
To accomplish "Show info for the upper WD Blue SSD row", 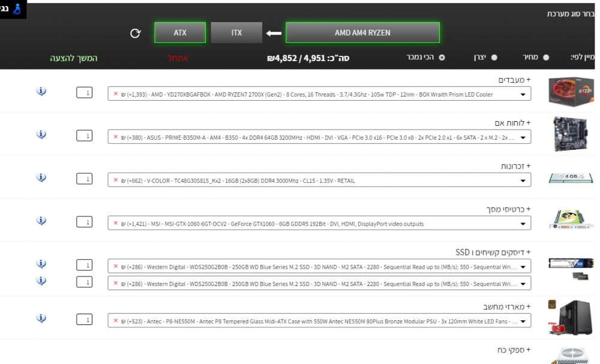I will 41,264.
